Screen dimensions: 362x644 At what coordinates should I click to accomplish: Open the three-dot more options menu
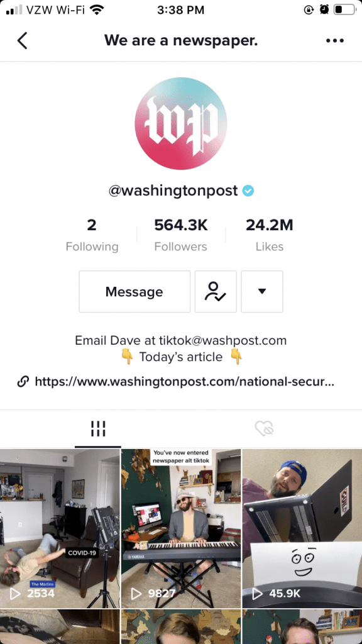click(334, 41)
